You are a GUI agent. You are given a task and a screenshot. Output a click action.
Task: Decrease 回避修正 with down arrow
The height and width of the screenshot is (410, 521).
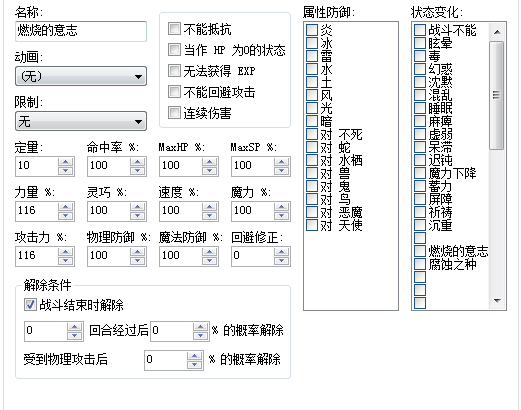(x=281, y=260)
